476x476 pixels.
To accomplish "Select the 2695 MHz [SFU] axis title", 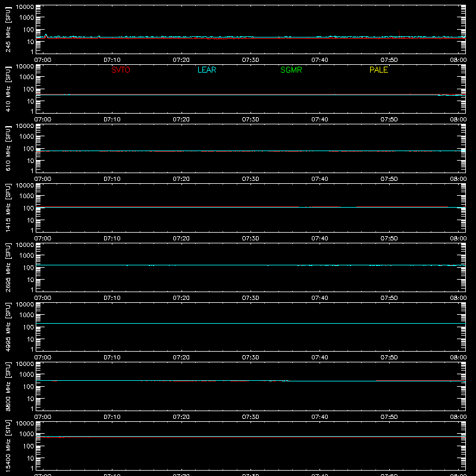I will coord(8,267).
